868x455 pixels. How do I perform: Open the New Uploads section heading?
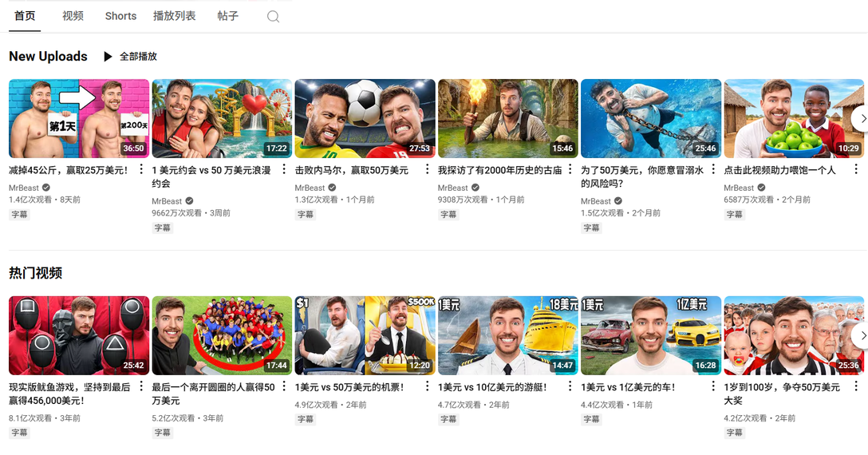[x=48, y=57]
